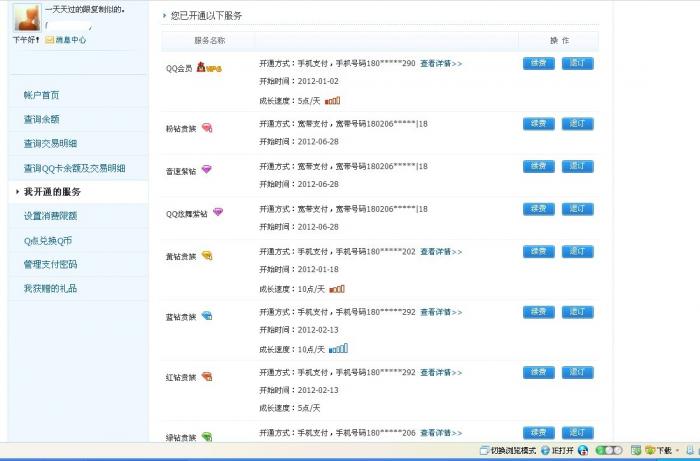Image resolution: width=700 pixels, height=461 pixels.
Task: Click 退订 for 黄钻贵族
Action: pos(577,251)
